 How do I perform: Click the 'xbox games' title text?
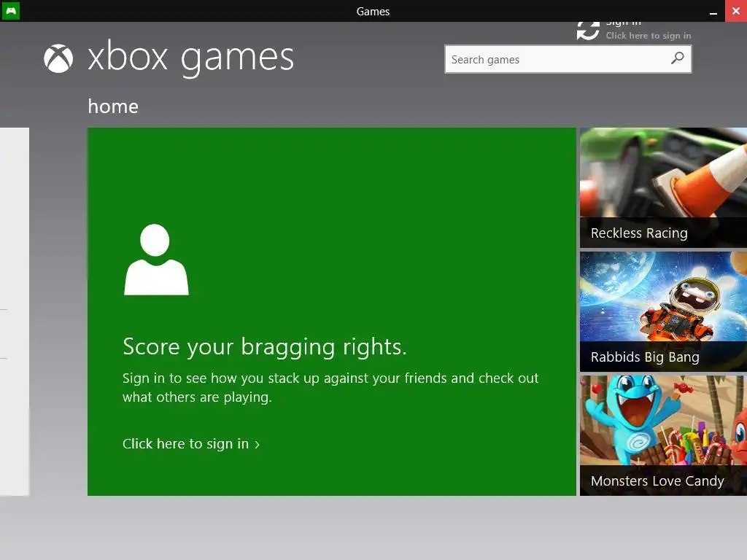190,58
